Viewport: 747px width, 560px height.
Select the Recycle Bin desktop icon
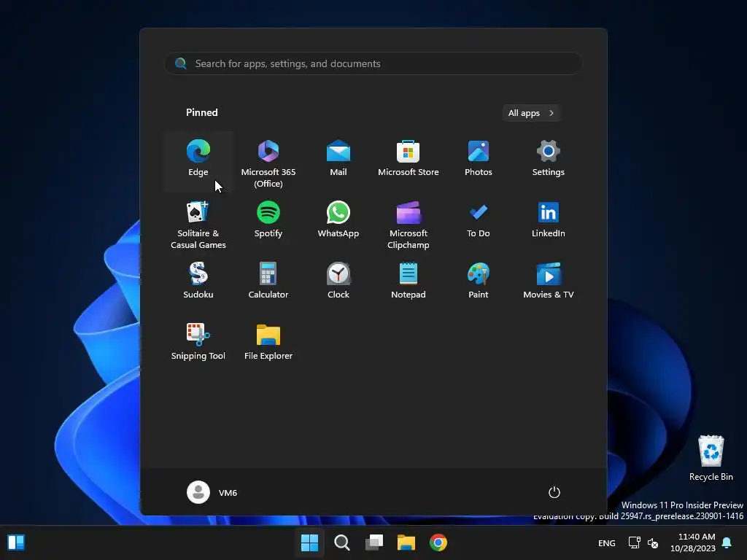(x=711, y=458)
